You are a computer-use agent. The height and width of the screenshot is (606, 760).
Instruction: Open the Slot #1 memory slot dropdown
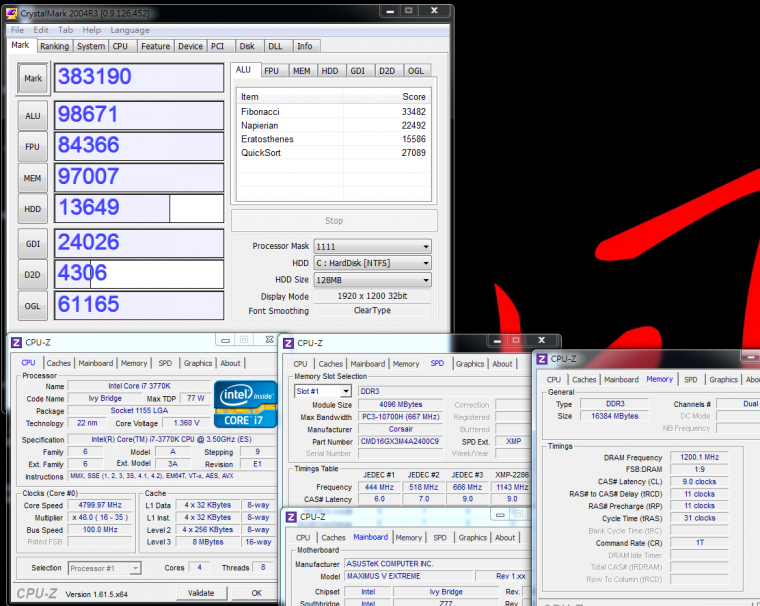(321, 391)
